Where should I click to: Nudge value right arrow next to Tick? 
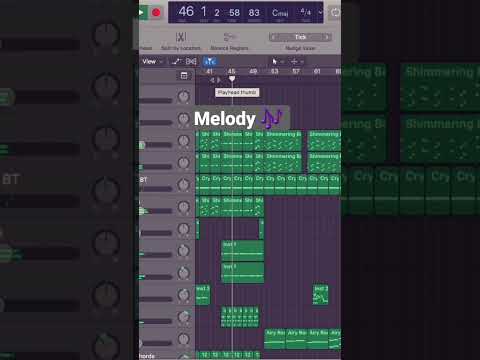pyautogui.click(x=327, y=37)
